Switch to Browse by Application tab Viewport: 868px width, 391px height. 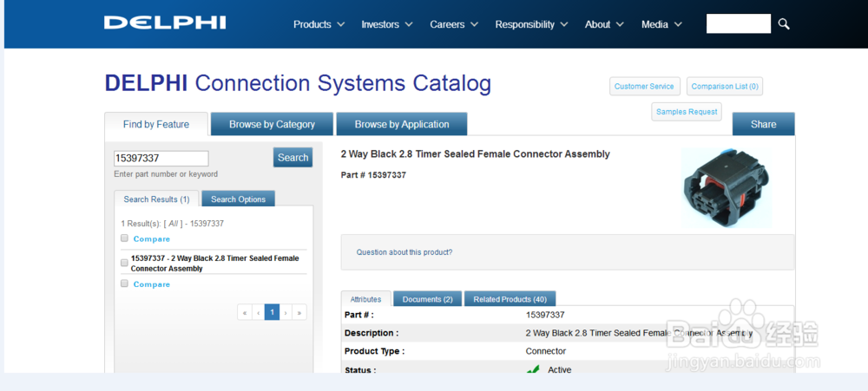coord(402,125)
